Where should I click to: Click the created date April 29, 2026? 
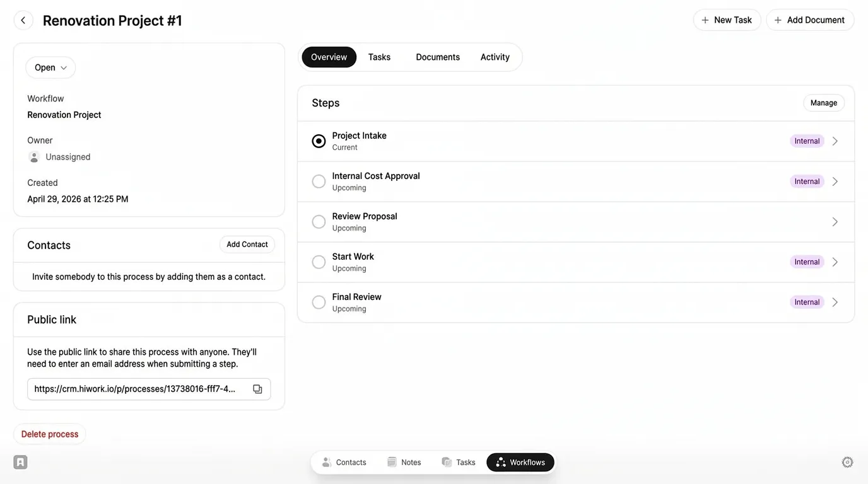78,199
